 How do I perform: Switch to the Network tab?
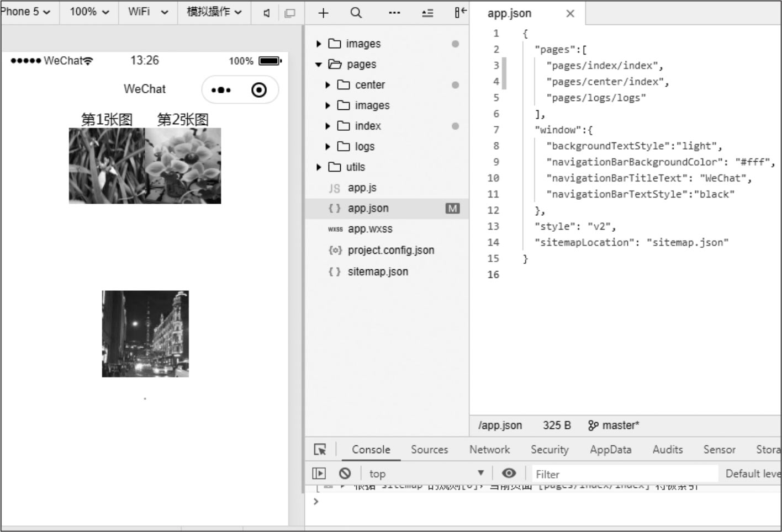coord(489,450)
